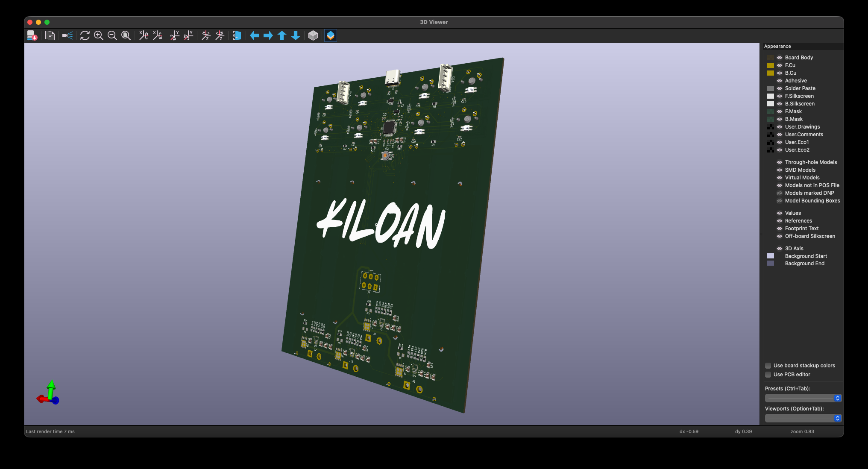The width and height of the screenshot is (868, 469).
Task: Enable Use board stackup colors checkbox
Action: tap(768, 366)
